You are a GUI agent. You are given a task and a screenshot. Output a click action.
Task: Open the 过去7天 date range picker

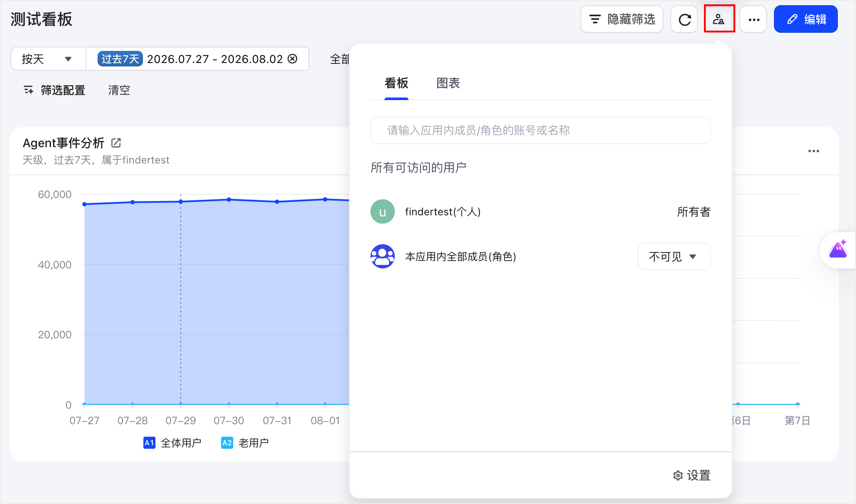coord(197,59)
